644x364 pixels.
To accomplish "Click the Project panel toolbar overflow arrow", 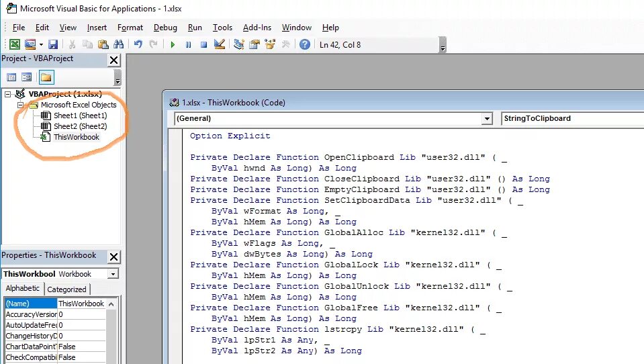I will [118, 77].
